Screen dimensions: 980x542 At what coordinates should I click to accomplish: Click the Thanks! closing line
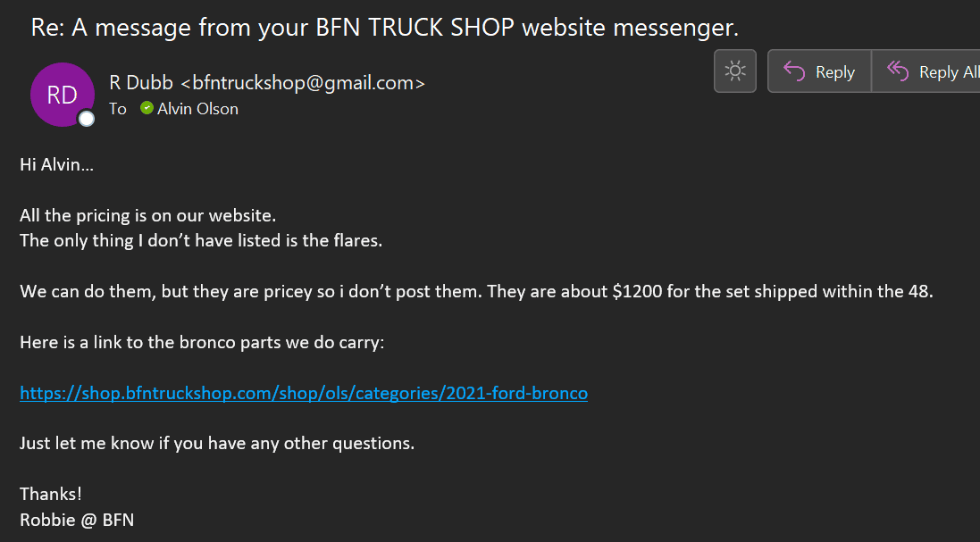51,494
